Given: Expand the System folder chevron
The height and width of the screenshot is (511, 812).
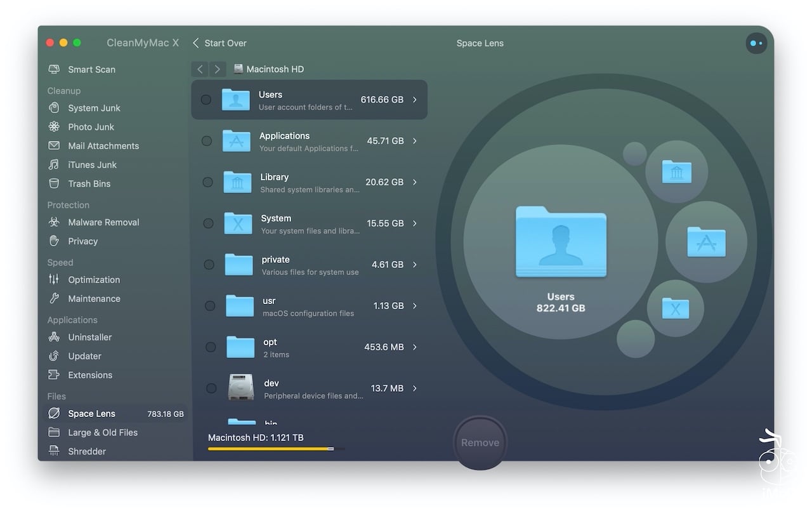Looking at the screenshot, I should click(x=415, y=223).
